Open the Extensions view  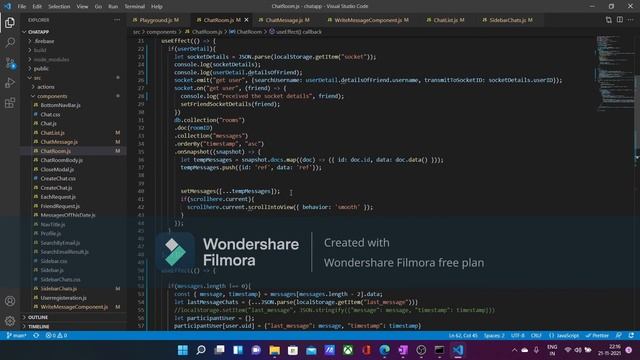(x=10, y=102)
